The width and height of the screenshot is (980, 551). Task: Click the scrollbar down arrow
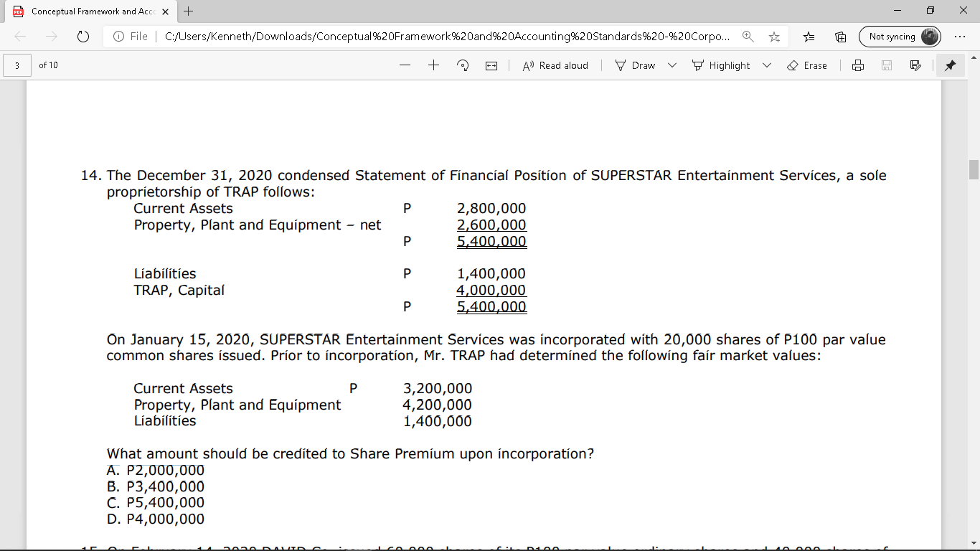974,543
